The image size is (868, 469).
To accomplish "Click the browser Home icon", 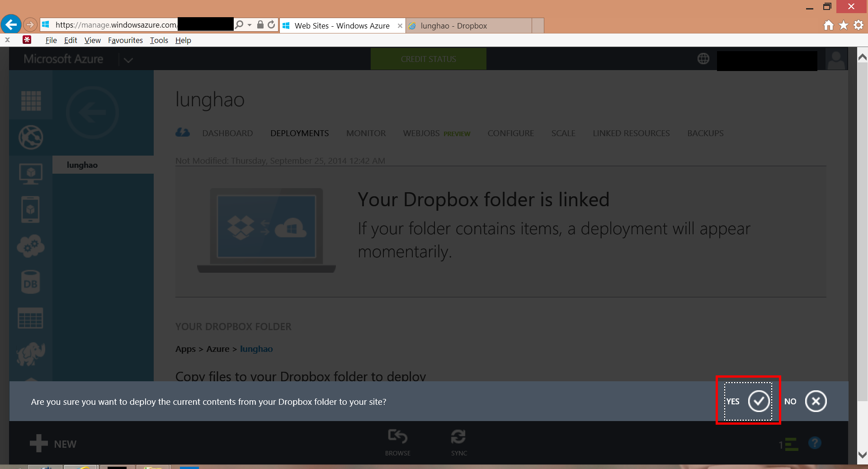I will (x=829, y=25).
